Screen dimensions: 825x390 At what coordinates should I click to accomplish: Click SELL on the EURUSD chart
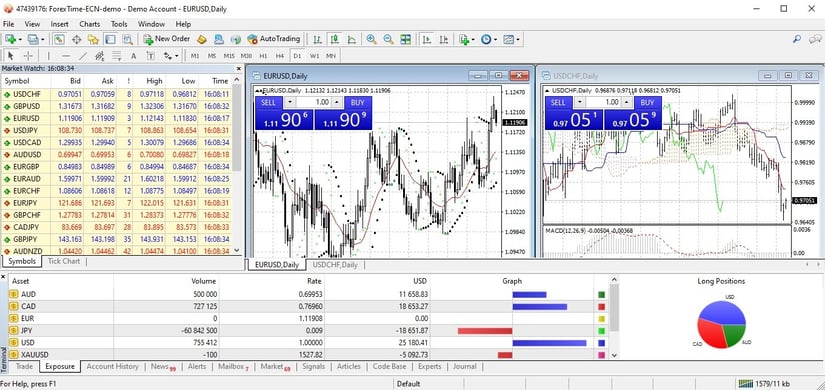click(268, 102)
